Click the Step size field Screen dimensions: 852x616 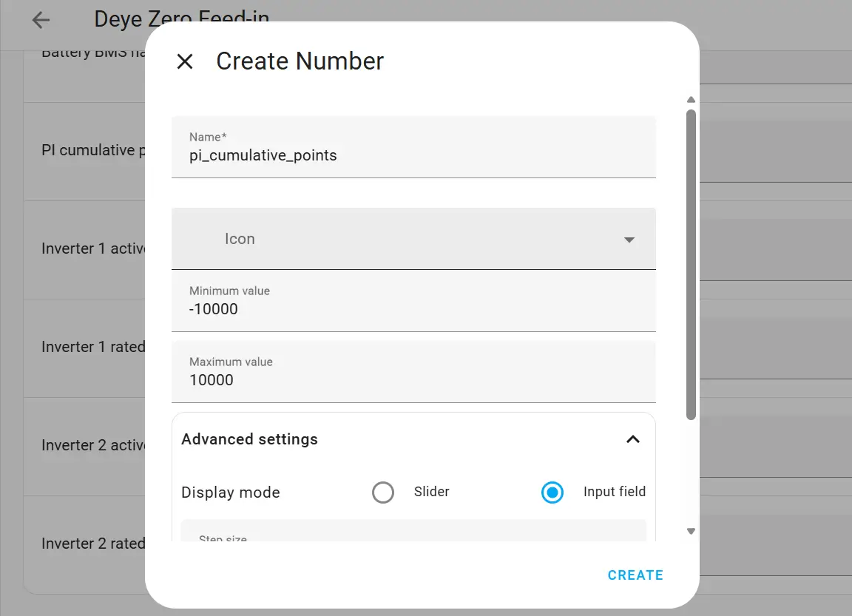click(x=413, y=534)
